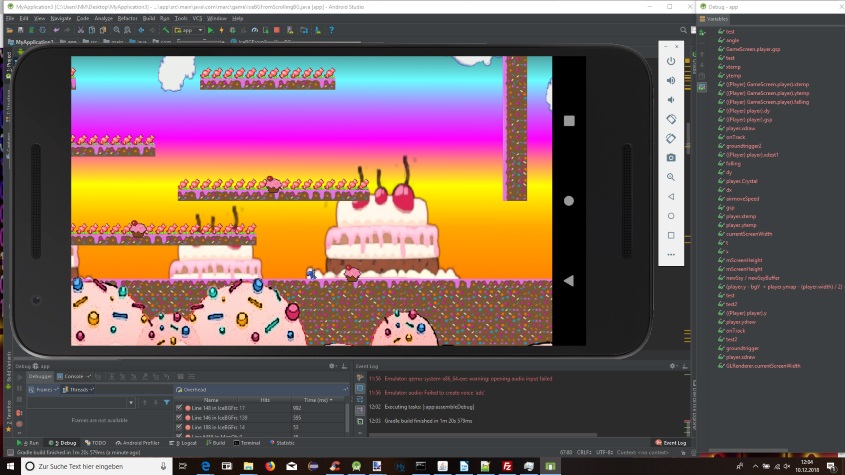
Task: Click the Debug app bug icon in the toolbar
Action: pos(233,30)
